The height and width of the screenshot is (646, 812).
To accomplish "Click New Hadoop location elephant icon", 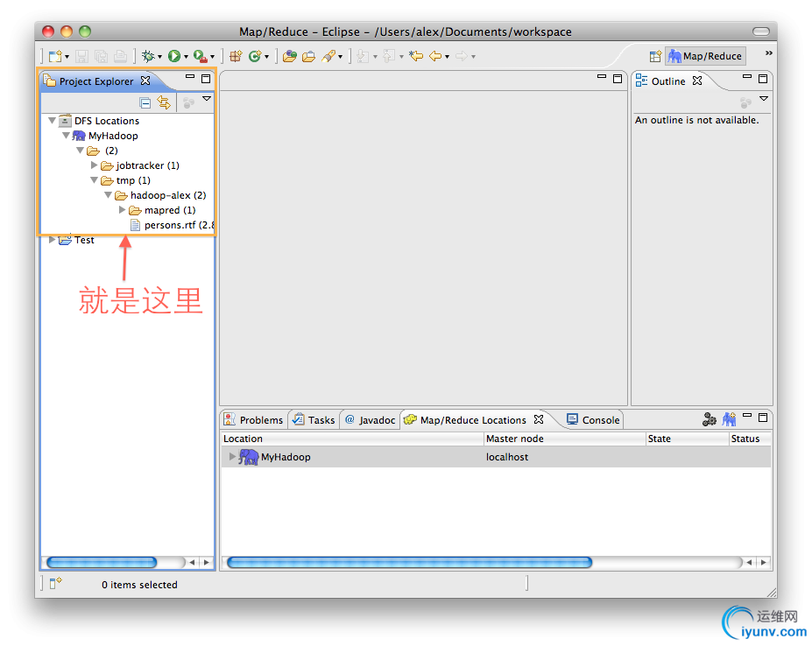I will (x=729, y=419).
